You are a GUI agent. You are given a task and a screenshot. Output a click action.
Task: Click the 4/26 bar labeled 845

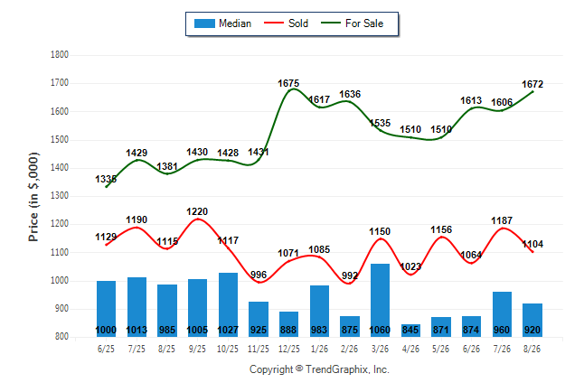tap(410, 331)
